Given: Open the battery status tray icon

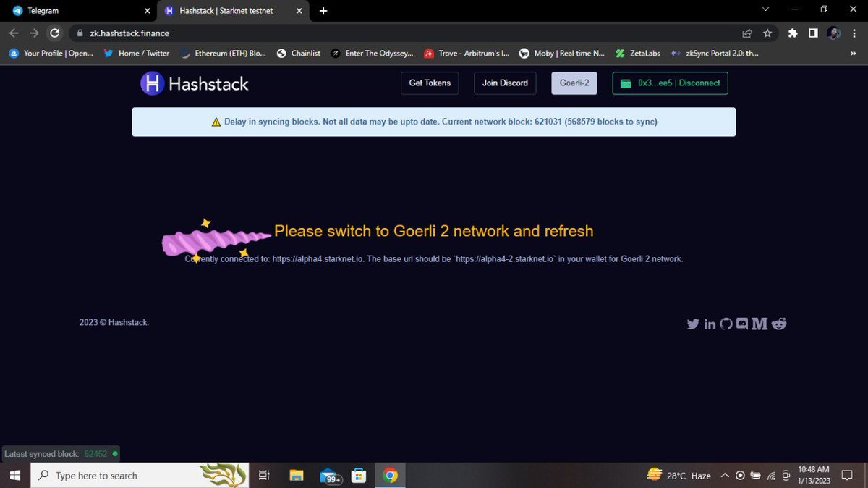Looking at the screenshot, I should [x=756, y=476].
